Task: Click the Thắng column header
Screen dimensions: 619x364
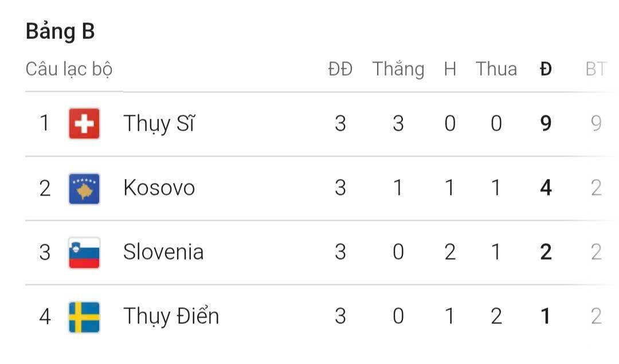Action: tap(398, 69)
